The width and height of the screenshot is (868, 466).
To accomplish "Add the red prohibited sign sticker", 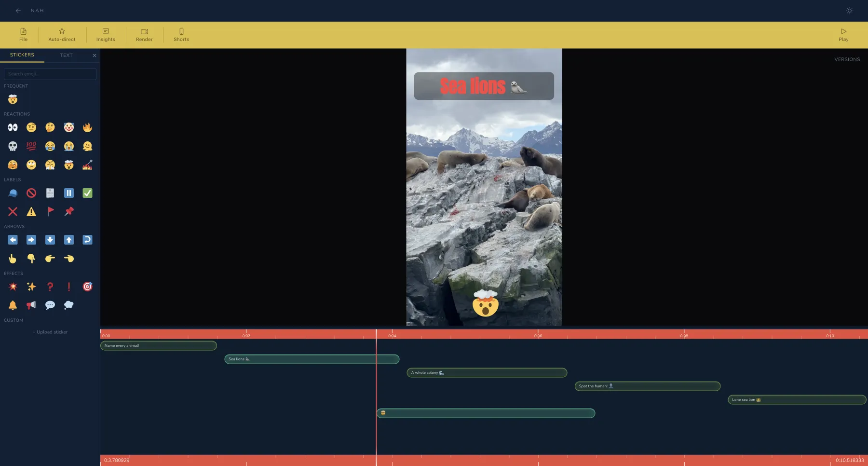I will coord(31,193).
